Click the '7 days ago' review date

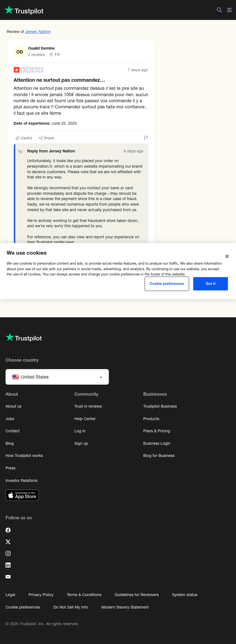138,70
